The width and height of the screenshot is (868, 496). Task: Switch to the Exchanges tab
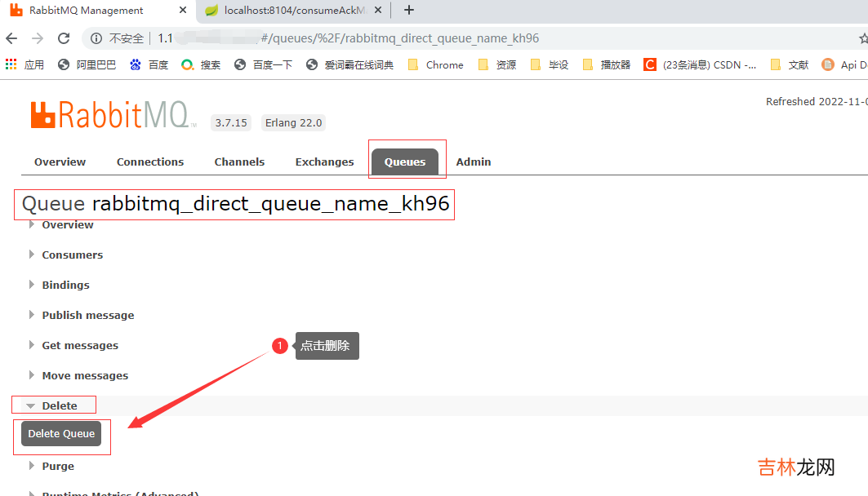324,162
